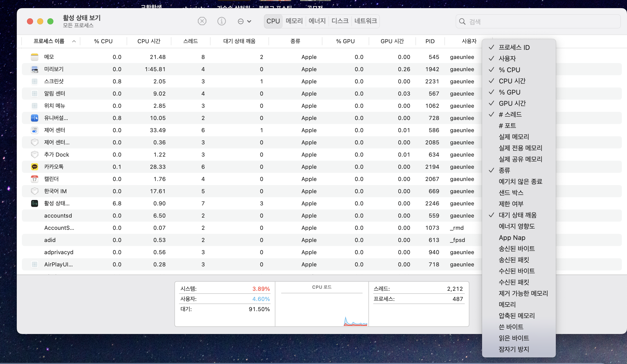627x364 pixels.
Task: Sort by 대기 상태 깨움 column header
Action: [239, 41]
